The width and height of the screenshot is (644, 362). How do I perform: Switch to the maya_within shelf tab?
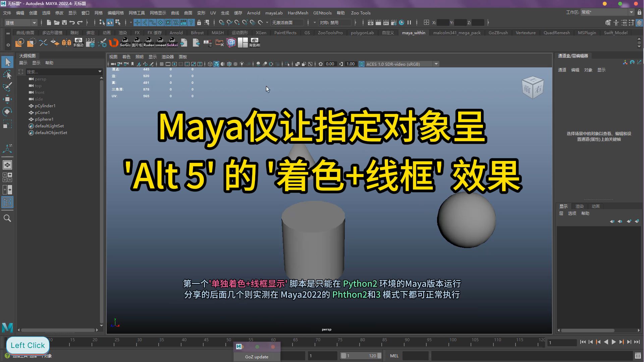click(414, 33)
